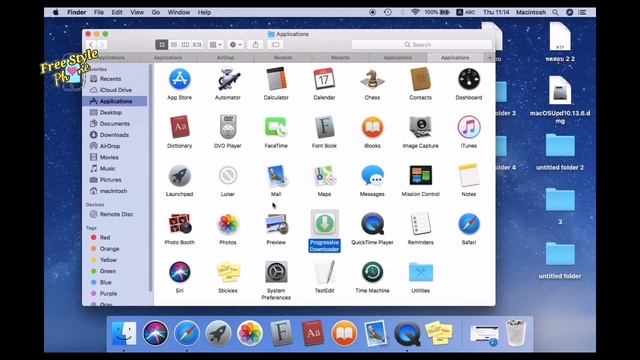Select the Calendar app icon

pyautogui.click(x=324, y=79)
